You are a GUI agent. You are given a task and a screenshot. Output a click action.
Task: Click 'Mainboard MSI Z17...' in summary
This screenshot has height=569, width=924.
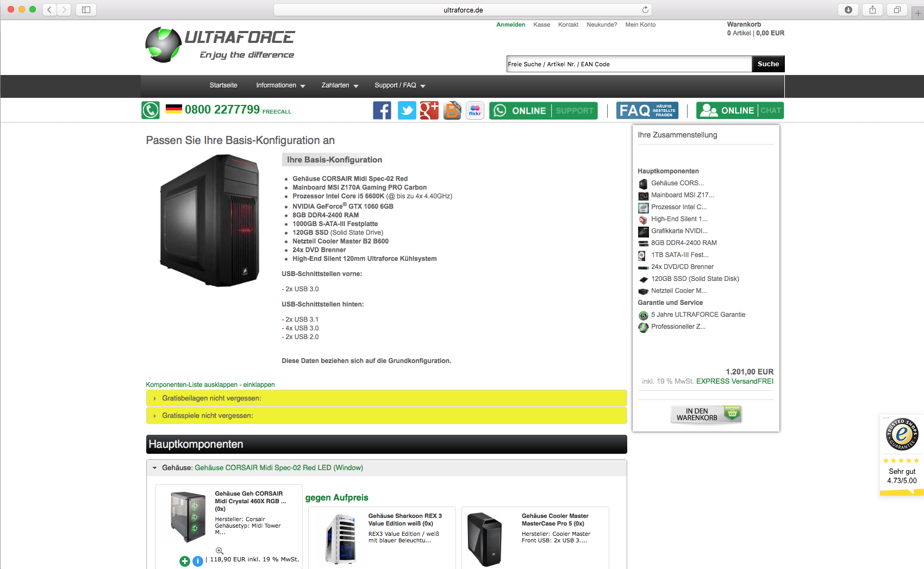click(x=683, y=195)
